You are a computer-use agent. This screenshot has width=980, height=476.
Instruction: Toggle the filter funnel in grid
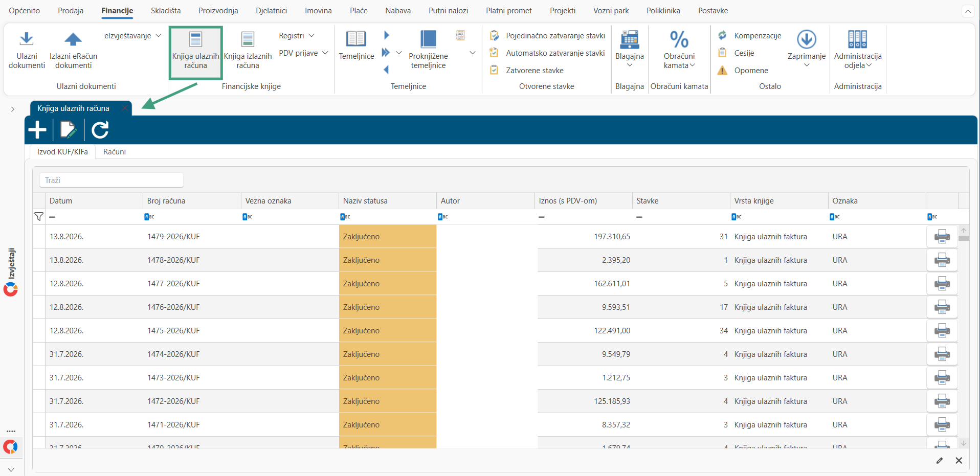[39, 217]
